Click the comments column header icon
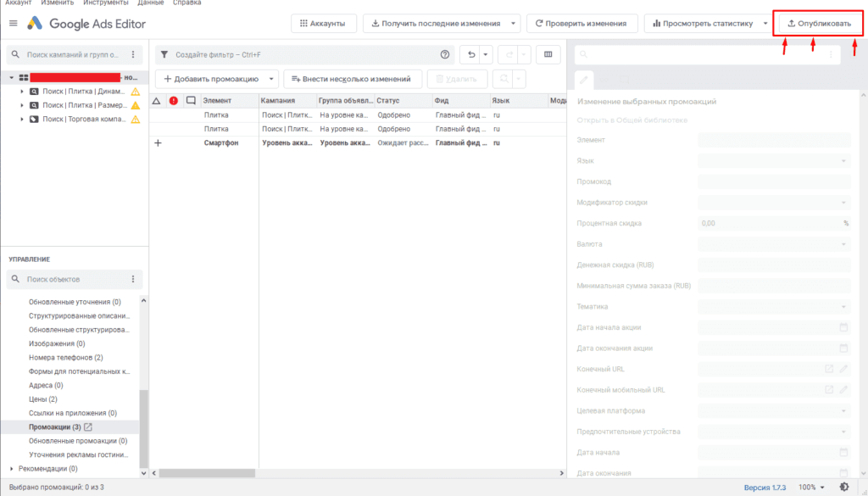 (191, 101)
